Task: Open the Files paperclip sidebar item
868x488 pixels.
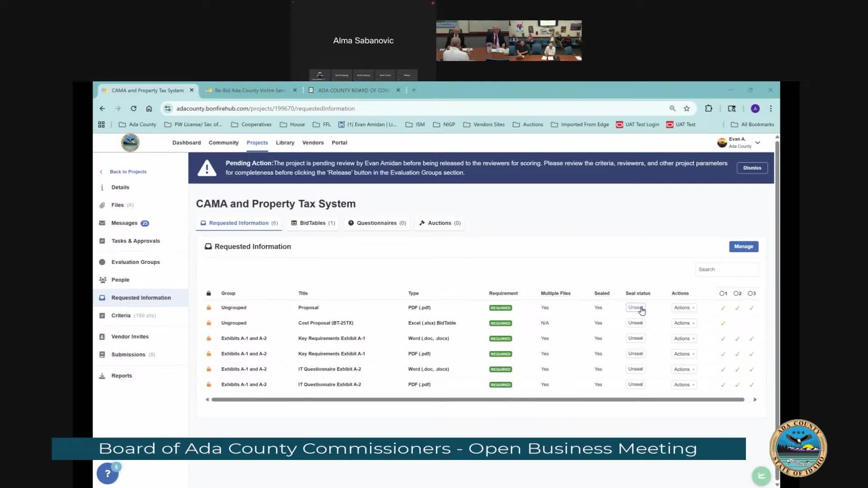Action: click(x=102, y=205)
